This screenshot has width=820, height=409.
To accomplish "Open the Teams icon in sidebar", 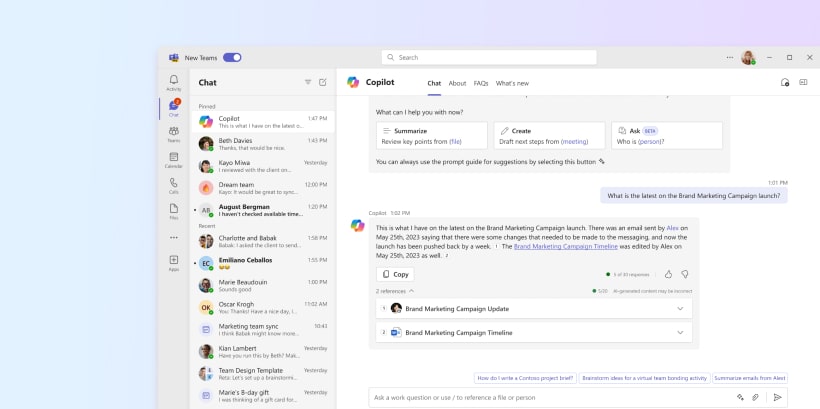I will point(174,131).
